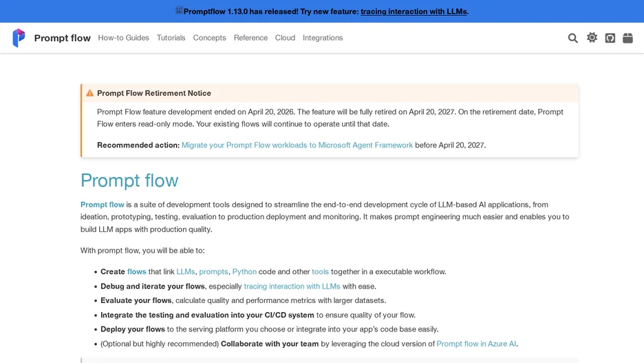The image size is (644, 363).
Task: Open Prompt flow in Azure AI link
Action: coord(476,344)
